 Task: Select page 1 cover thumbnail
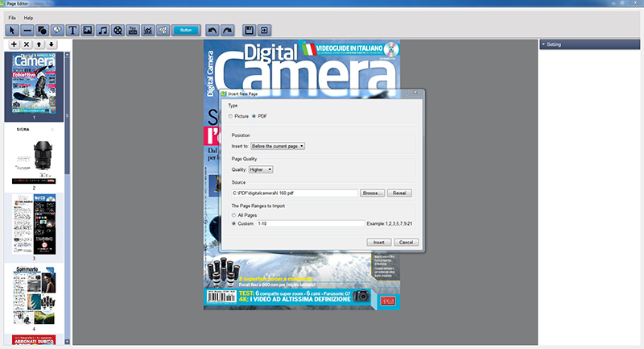34,84
